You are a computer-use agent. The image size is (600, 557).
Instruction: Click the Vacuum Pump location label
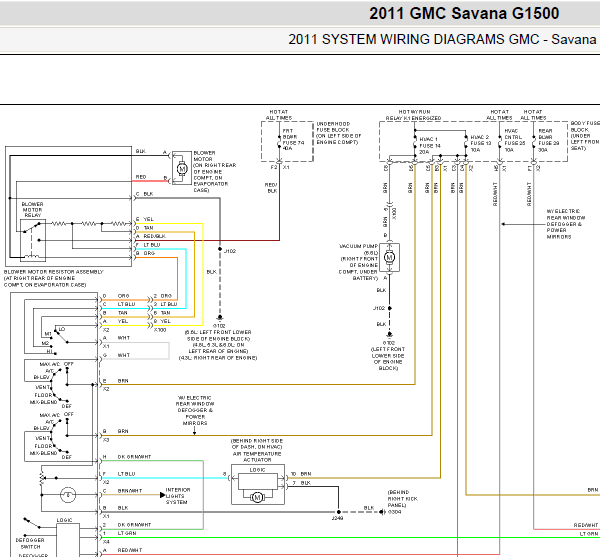tap(358, 262)
